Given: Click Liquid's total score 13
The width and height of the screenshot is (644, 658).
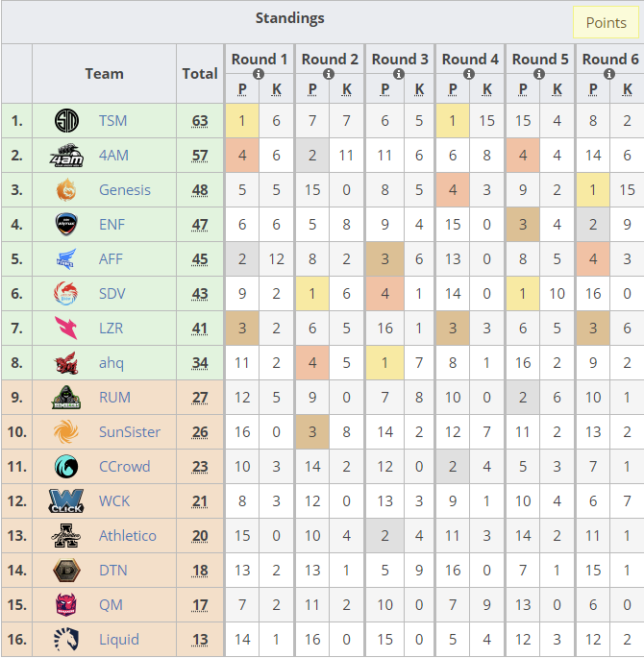Looking at the screenshot, I should (x=200, y=639).
